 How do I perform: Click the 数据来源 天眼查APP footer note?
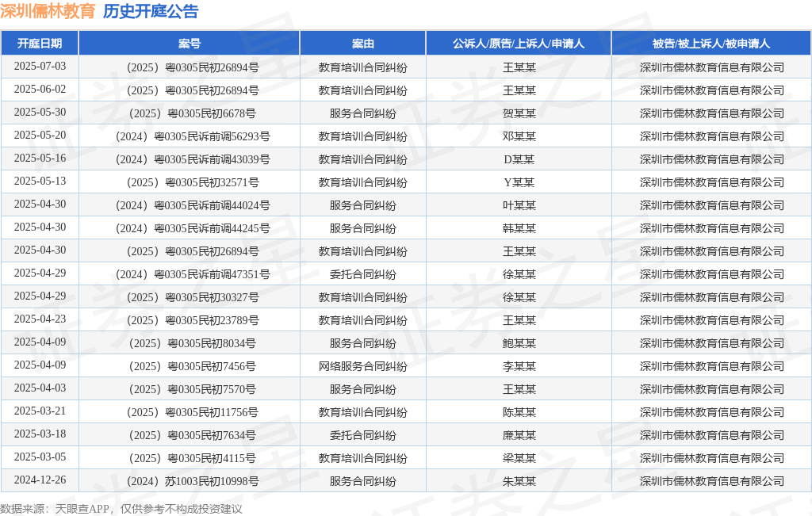tap(121, 509)
